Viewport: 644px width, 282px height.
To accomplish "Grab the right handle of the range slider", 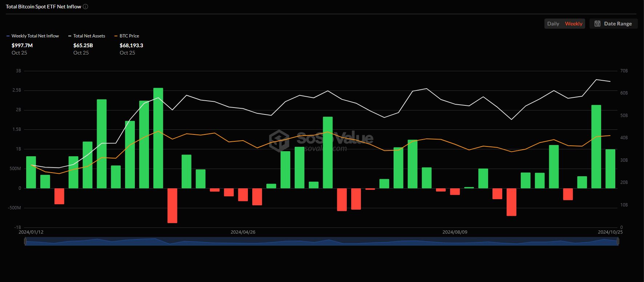I will [x=618, y=241].
